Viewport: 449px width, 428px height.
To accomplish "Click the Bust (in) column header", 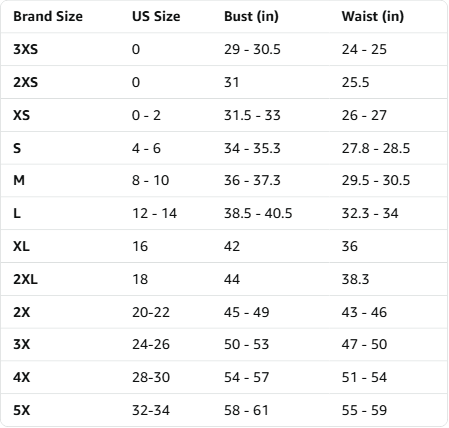I will 251,16.
